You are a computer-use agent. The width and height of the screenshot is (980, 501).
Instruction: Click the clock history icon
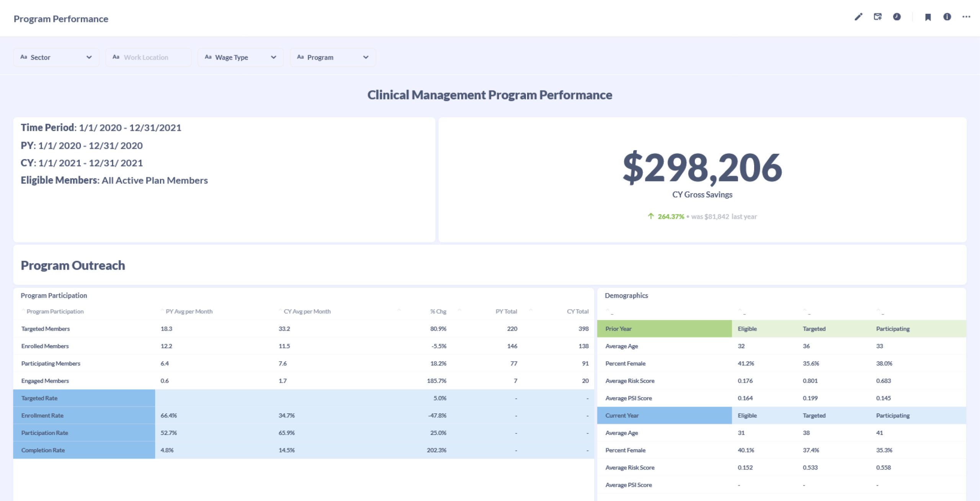[x=897, y=17]
